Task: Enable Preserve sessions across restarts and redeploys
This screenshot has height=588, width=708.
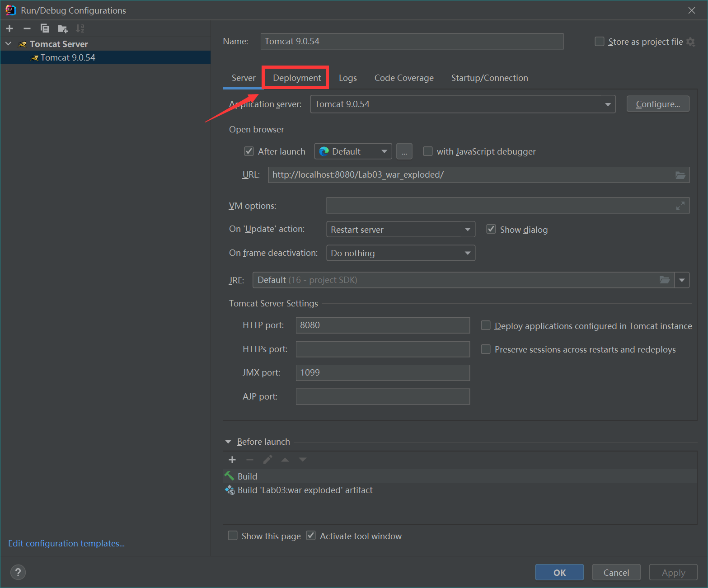Action: 486,349
